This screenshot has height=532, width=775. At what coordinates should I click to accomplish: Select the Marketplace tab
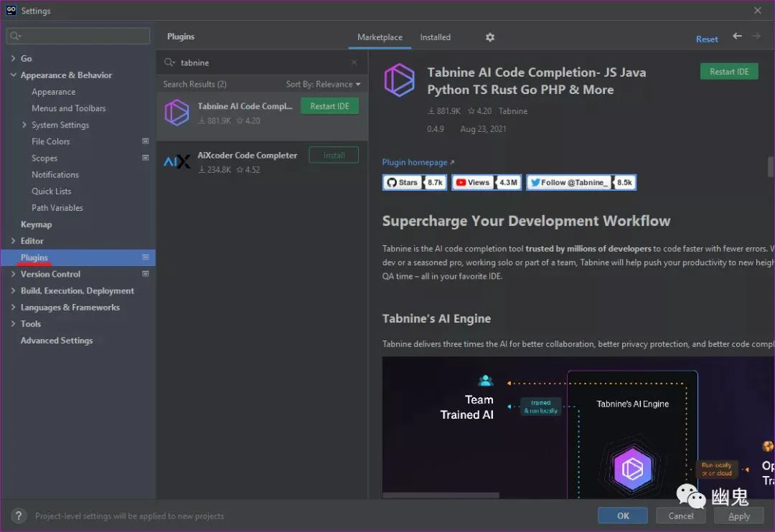point(380,37)
